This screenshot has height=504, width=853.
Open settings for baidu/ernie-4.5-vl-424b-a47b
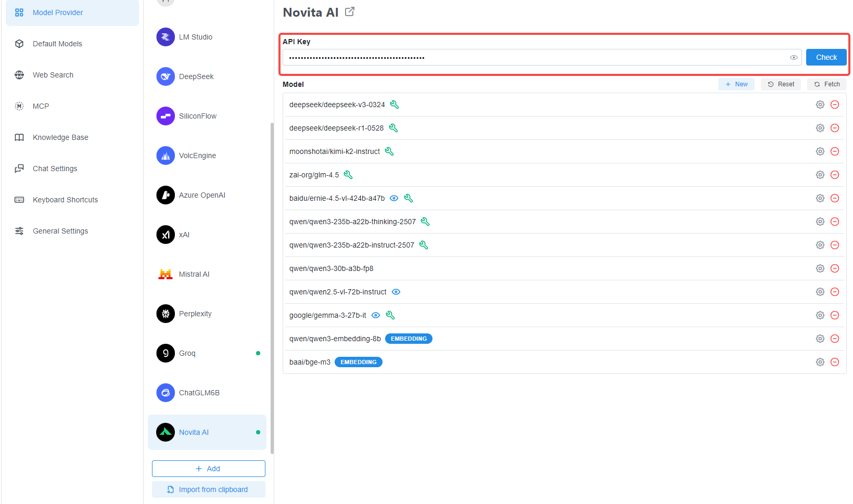pos(820,198)
